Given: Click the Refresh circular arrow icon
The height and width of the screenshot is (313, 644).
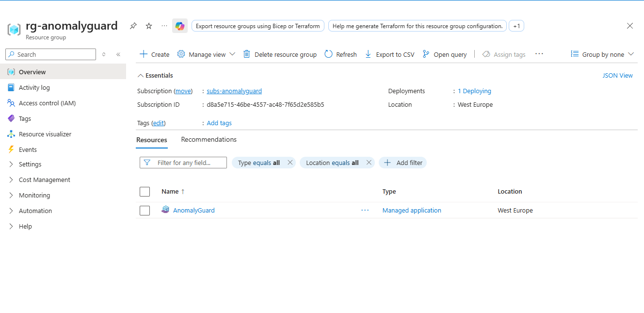Looking at the screenshot, I should pos(329,54).
